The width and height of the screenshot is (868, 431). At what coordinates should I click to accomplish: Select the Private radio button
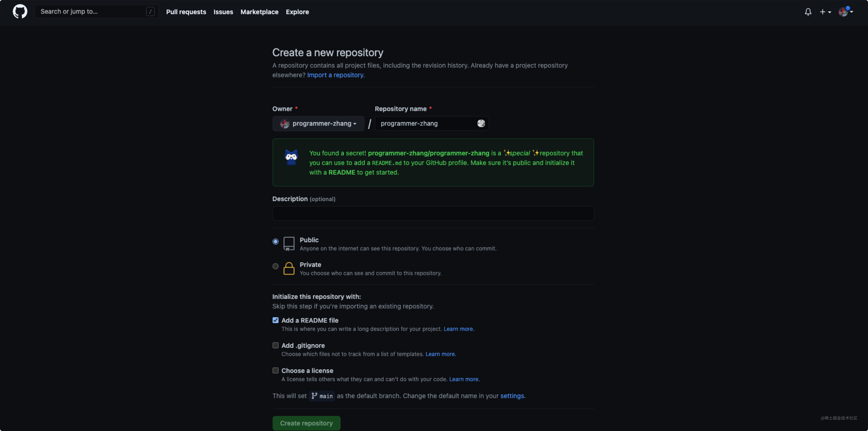pyautogui.click(x=275, y=266)
